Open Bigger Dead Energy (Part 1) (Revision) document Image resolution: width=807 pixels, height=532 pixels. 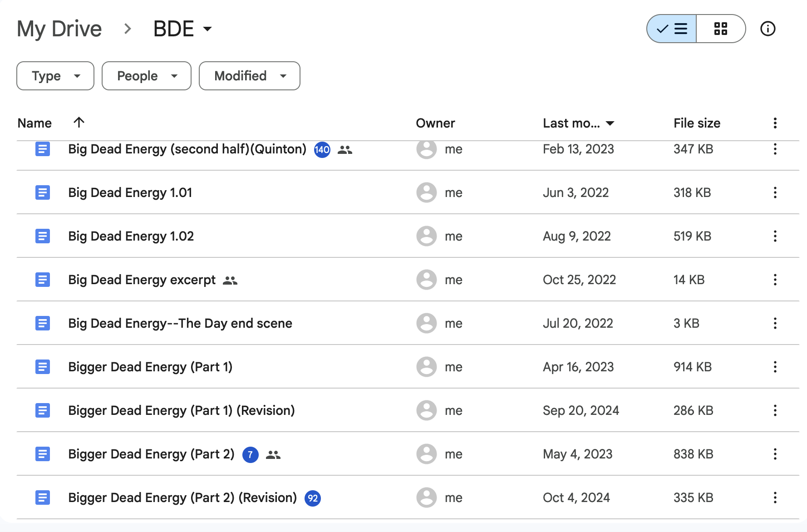point(181,411)
